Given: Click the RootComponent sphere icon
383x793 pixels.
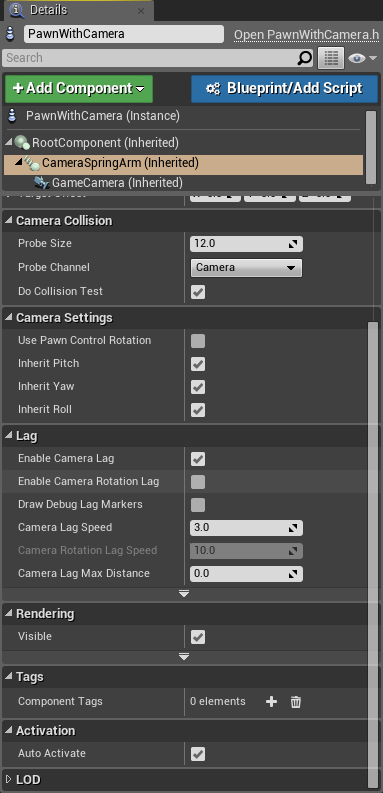Looking at the screenshot, I should pyautogui.click(x=22, y=143).
